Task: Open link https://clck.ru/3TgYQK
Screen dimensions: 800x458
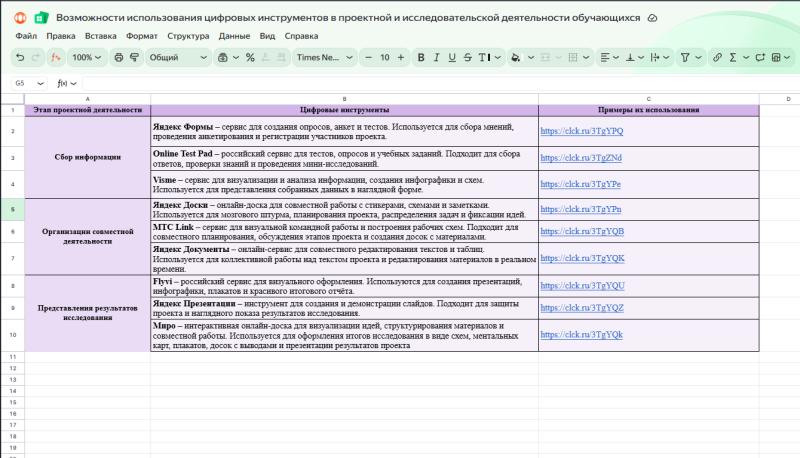Action: [x=582, y=258]
